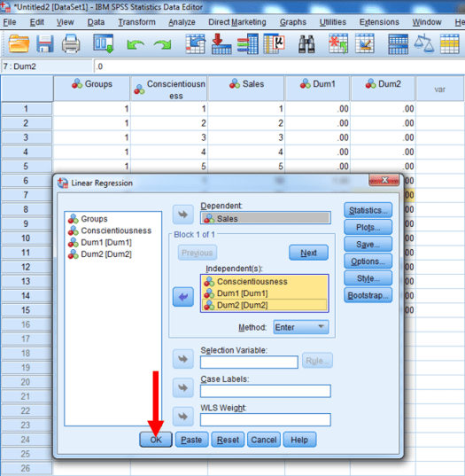This screenshot has width=465, height=476.
Task: Undo with the green left arrow icon
Action: (x=136, y=44)
